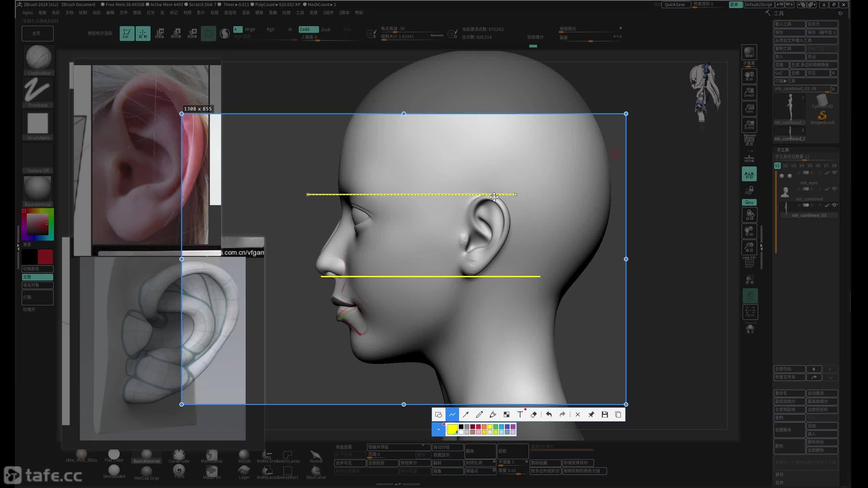Toggle the Zsub mode
Viewport: 868px width, 488px height.
[325, 29]
